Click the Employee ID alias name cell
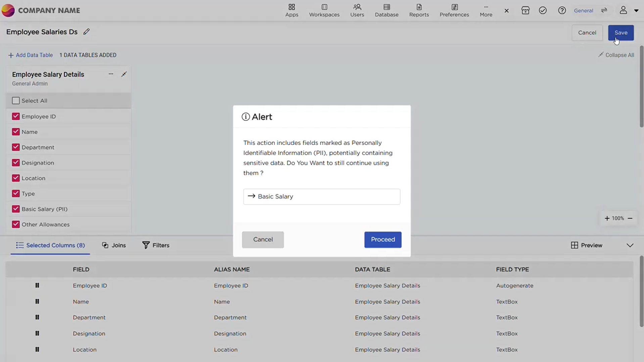 231,286
